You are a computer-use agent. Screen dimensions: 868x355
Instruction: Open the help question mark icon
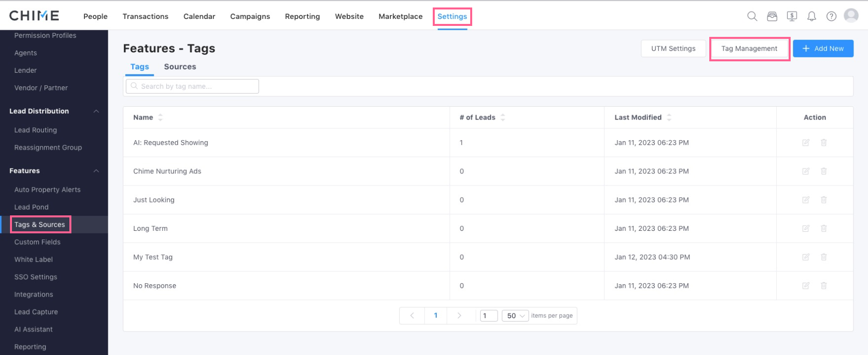pos(831,16)
